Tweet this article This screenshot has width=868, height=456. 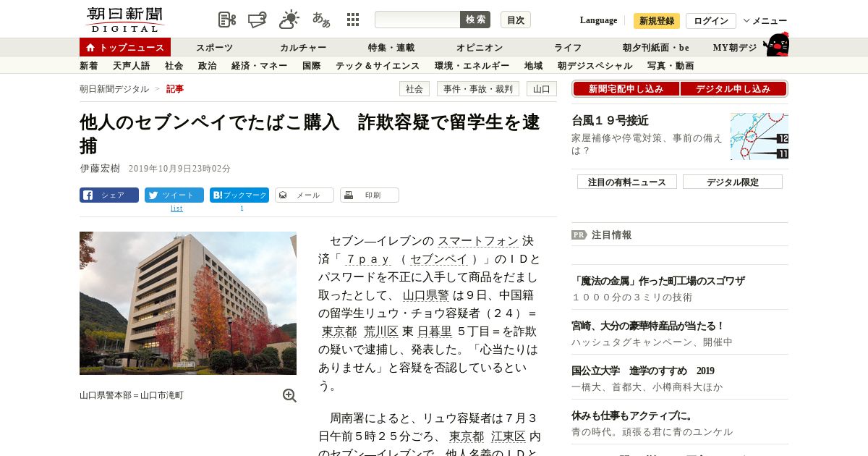pyautogui.click(x=174, y=195)
